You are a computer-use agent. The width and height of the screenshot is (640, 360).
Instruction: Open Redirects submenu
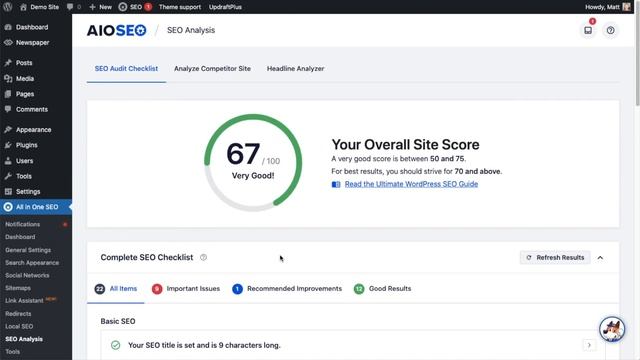(18, 313)
